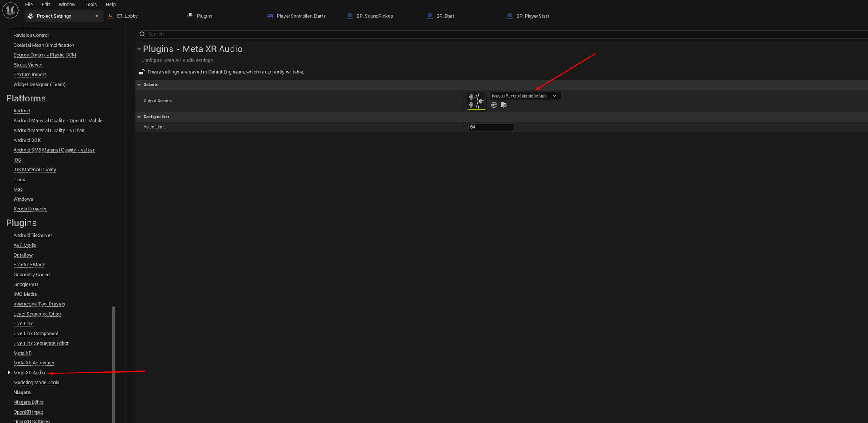Image resolution: width=868 pixels, height=423 pixels.
Task: Use selected asset arrow for Output Submix
Action: click(x=494, y=105)
